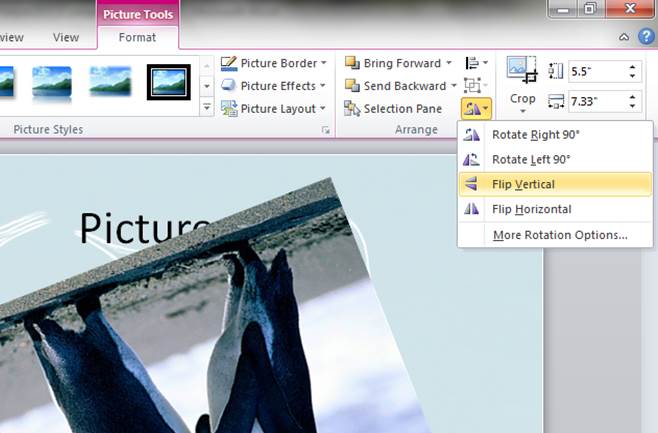Click Send Backward icon
The height and width of the screenshot is (433, 658).
[x=352, y=86]
